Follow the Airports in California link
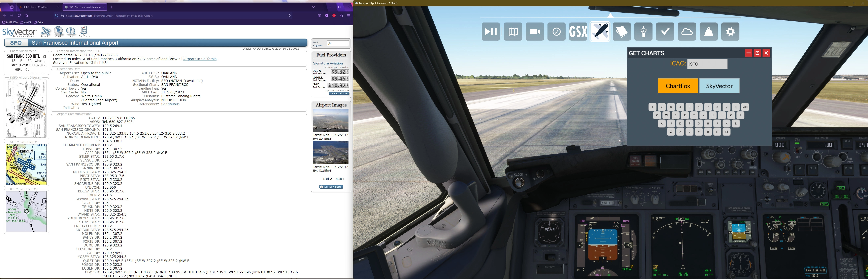Image resolution: width=868 pixels, height=279 pixels. point(200,59)
